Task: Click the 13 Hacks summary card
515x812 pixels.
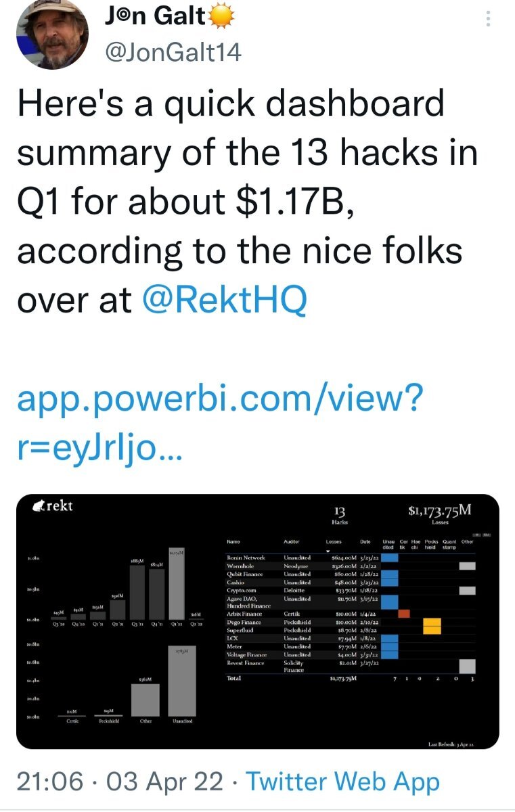Action: pos(340,516)
